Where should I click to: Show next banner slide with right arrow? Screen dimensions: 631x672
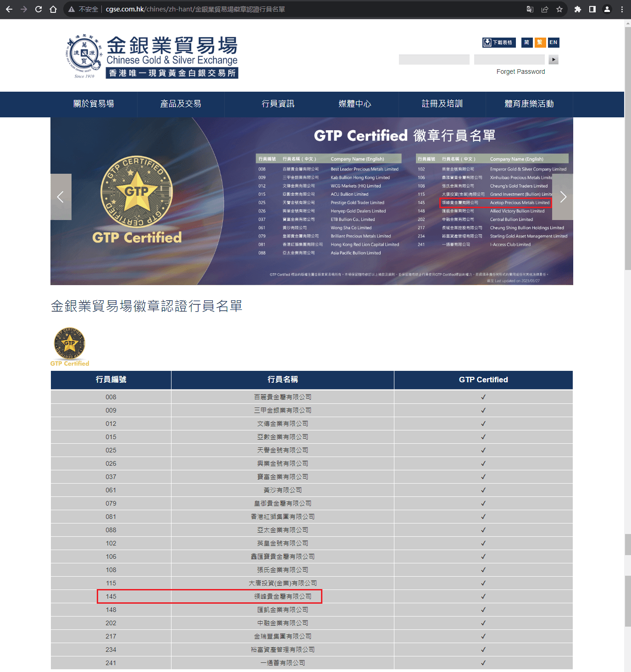click(563, 197)
